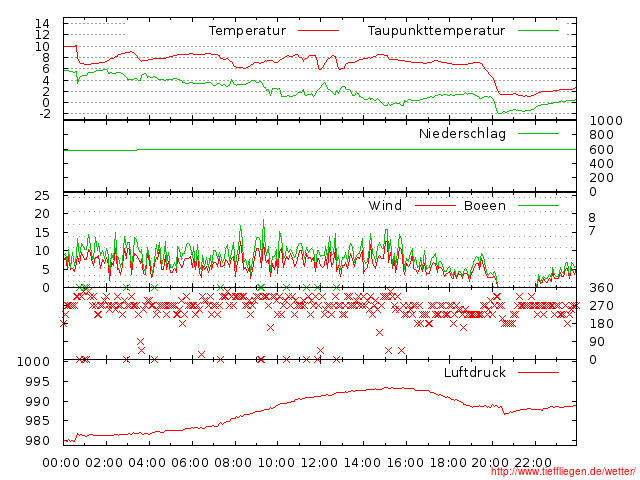640x480 pixels.
Task: Click the 985 pressure axis value
Action: (37, 420)
